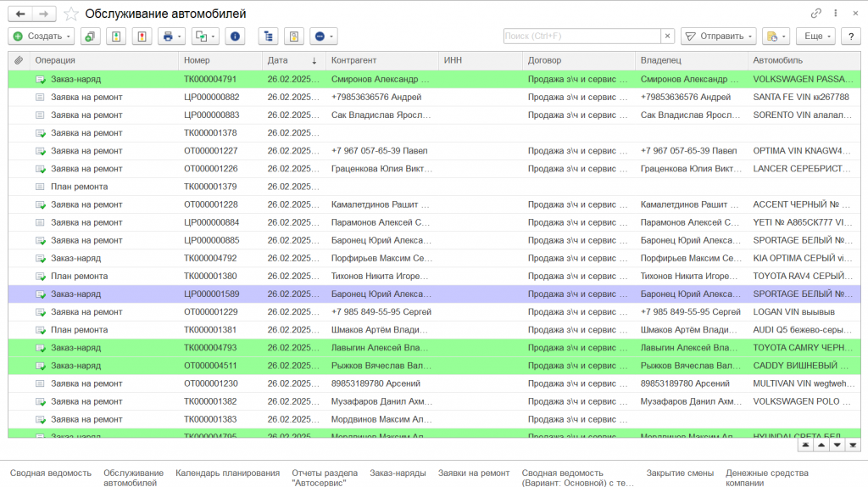This screenshot has height=487, width=868.
Task: Open the Заявки на ремонт tab
Action: pos(474,473)
